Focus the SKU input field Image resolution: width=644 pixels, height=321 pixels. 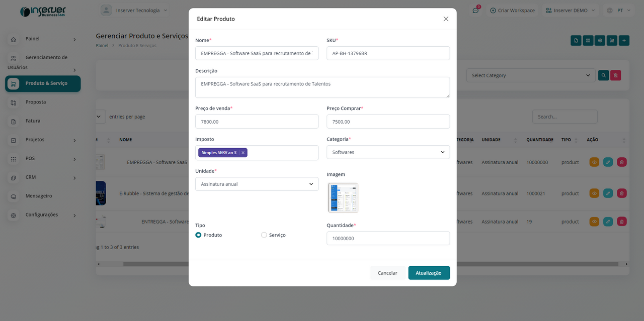[388, 53]
